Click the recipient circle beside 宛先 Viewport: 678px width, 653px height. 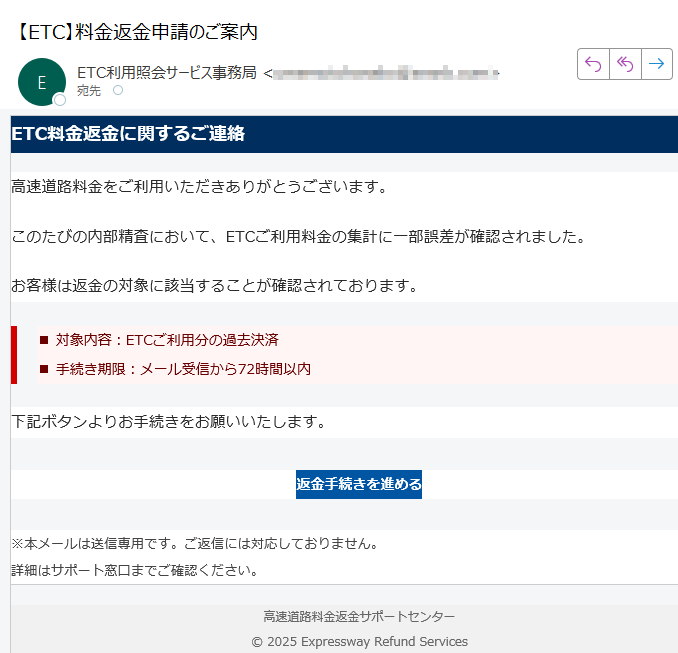point(118,91)
